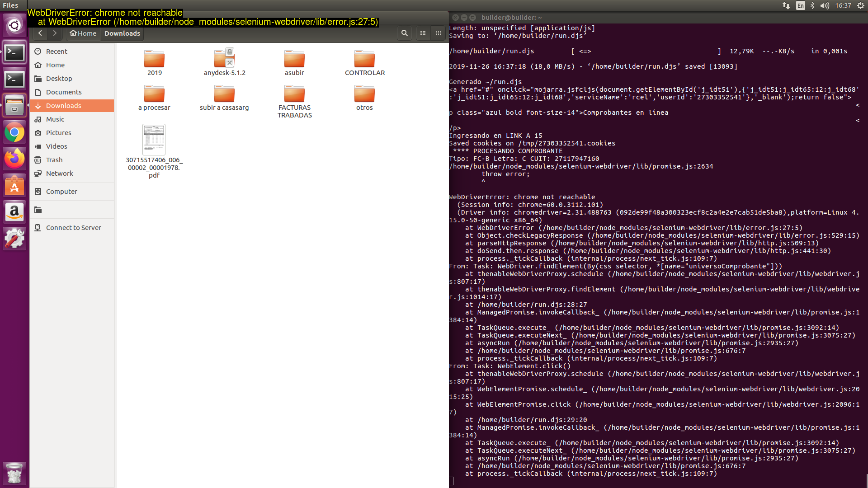Click 'WebDriverError: chrome not reachable' in terminal
The height and width of the screenshot is (488, 868).
click(x=522, y=197)
